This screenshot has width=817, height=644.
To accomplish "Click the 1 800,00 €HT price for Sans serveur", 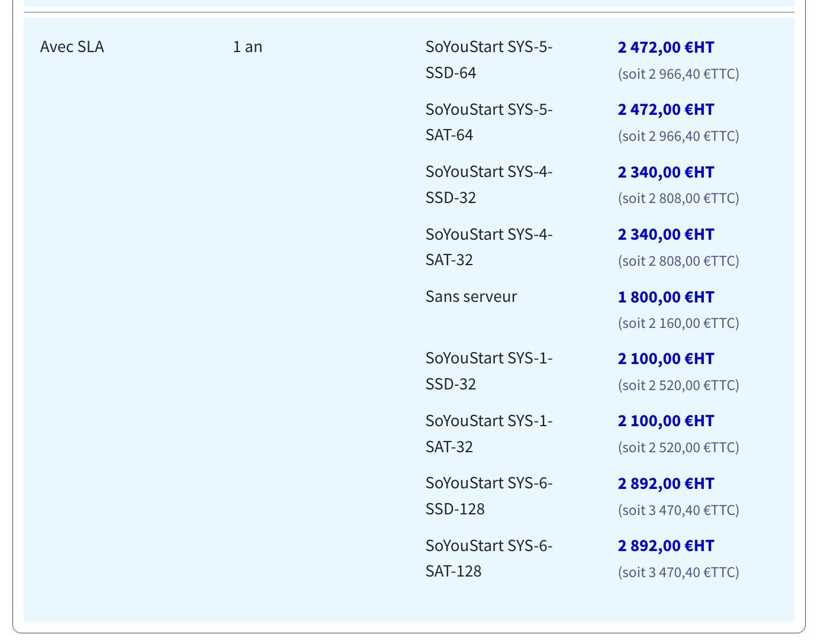I will [x=666, y=297].
